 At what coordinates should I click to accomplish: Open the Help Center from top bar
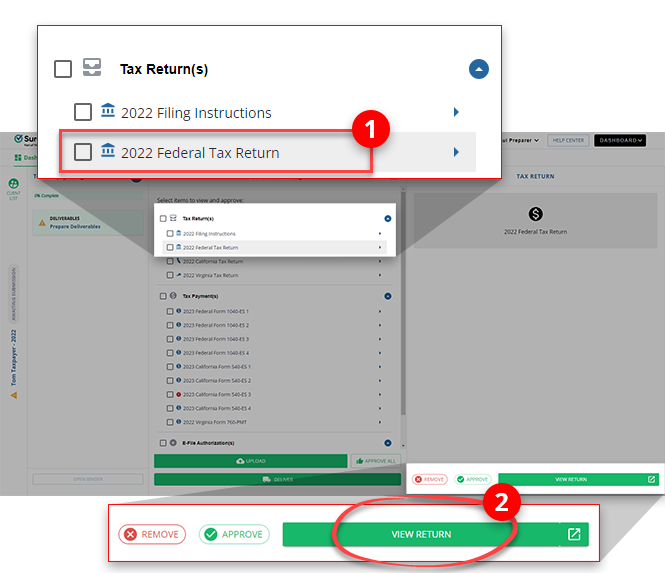point(568,141)
